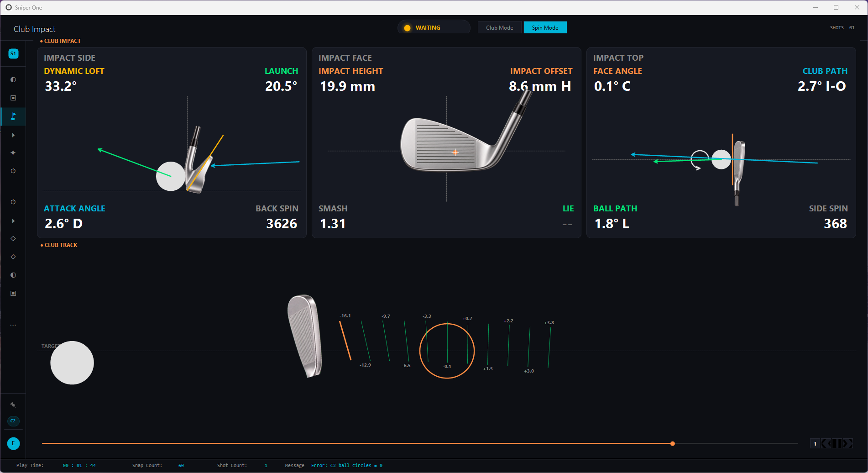Click the Impact Offset value 8.6 mm H
Viewport: 868px width, 473px height.
coord(540,86)
